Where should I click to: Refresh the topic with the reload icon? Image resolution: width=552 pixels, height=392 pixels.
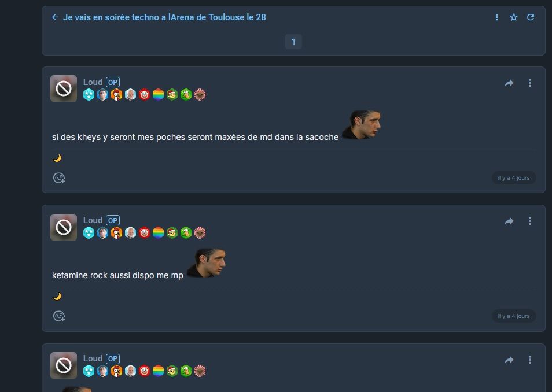pos(531,17)
